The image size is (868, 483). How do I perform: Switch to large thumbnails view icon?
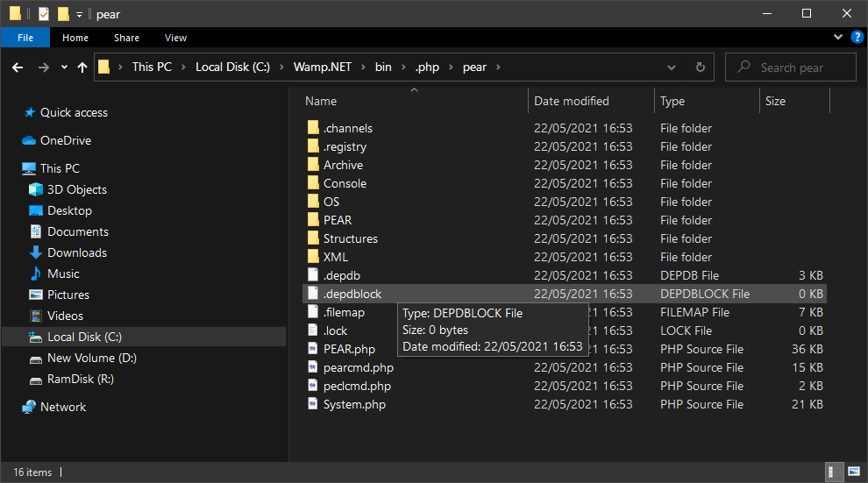[854, 472]
